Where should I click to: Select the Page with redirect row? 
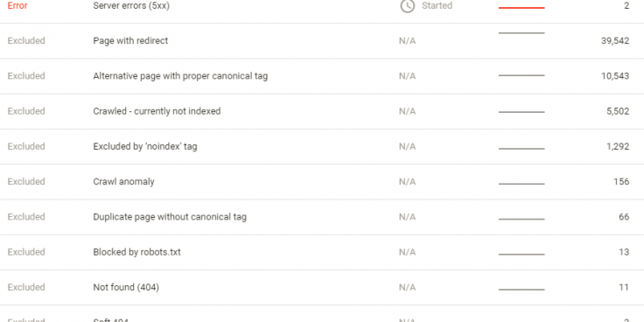[322, 41]
